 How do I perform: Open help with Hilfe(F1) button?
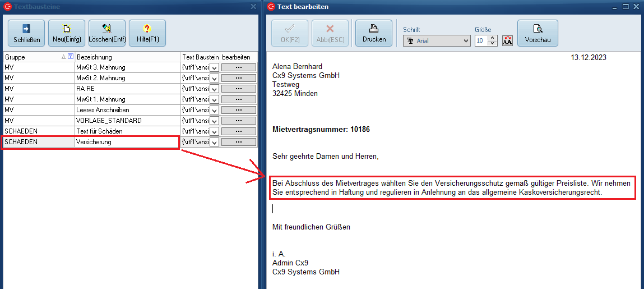(147, 33)
